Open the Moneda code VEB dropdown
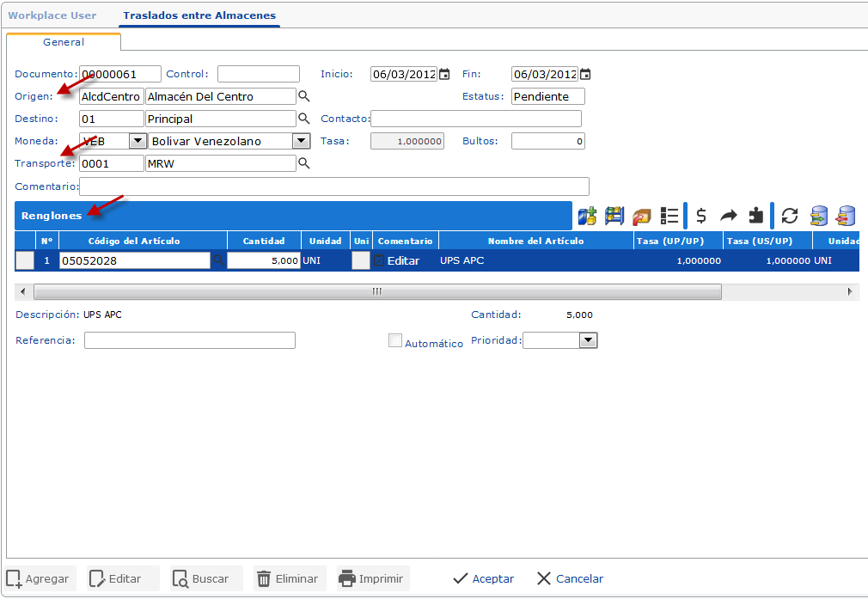 click(137, 141)
